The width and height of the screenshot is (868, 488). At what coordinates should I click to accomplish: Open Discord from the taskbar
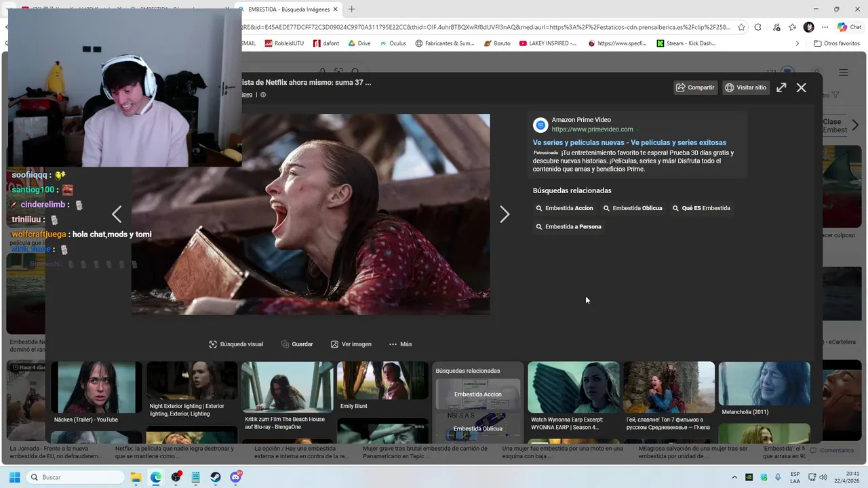[236, 477]
